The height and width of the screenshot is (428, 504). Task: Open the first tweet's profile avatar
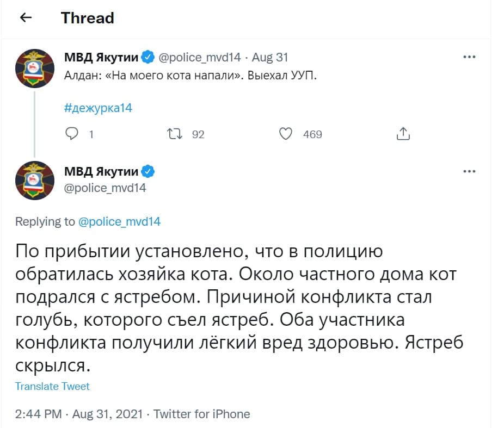34,68
